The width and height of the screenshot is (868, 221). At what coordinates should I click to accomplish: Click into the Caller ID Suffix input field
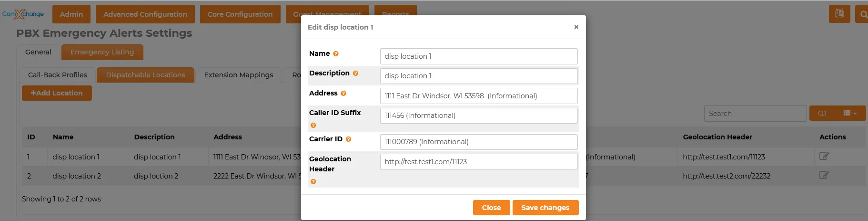click(x=479, y=116)
